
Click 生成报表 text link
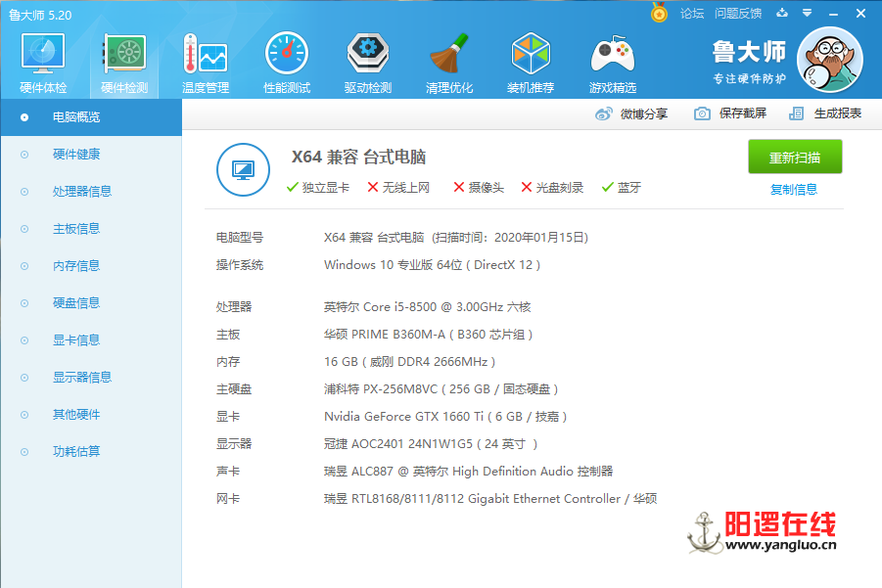[838, 113]
